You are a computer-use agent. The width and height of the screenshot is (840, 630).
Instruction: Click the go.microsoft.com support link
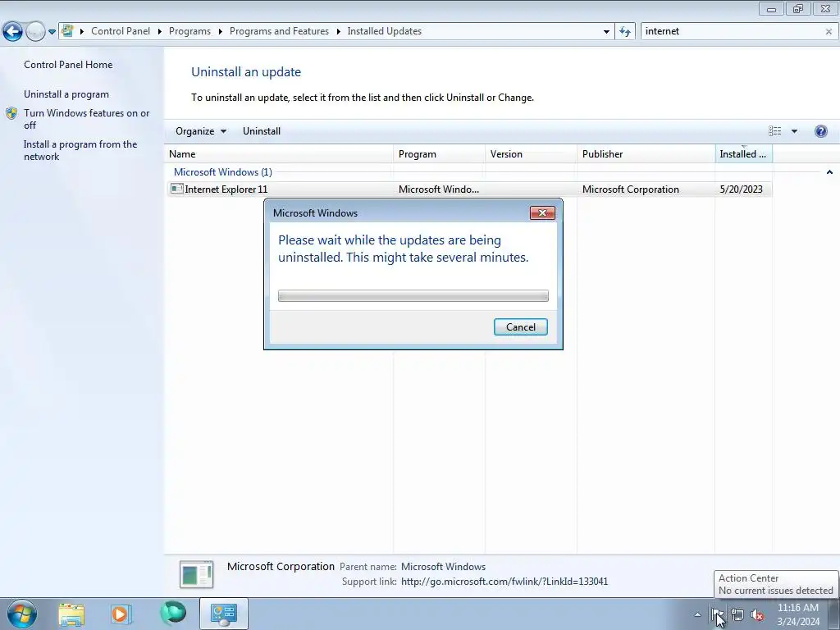504,582
